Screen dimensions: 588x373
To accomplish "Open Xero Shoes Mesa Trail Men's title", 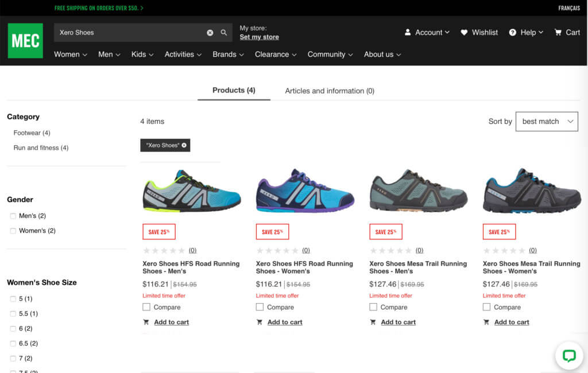I will (418, 267).
